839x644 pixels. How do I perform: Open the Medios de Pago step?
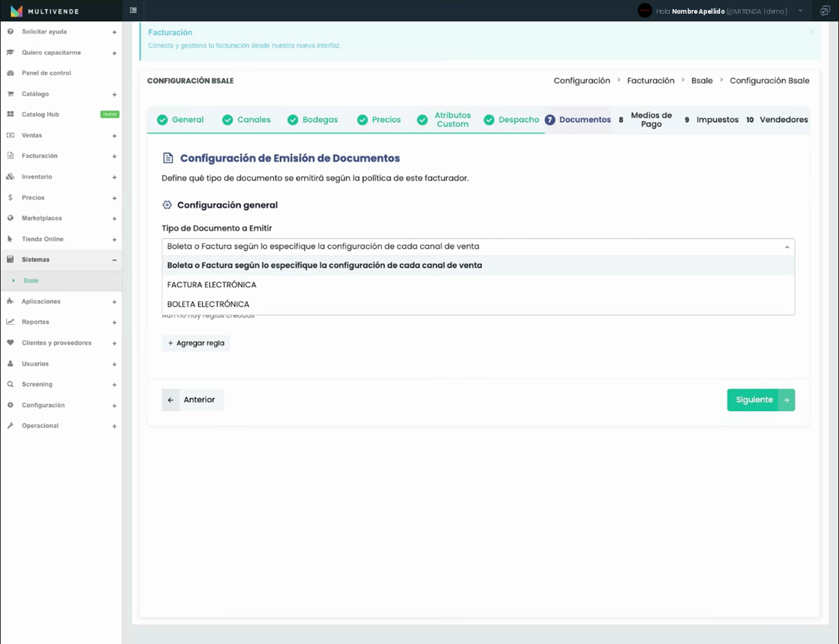[645, 119]
